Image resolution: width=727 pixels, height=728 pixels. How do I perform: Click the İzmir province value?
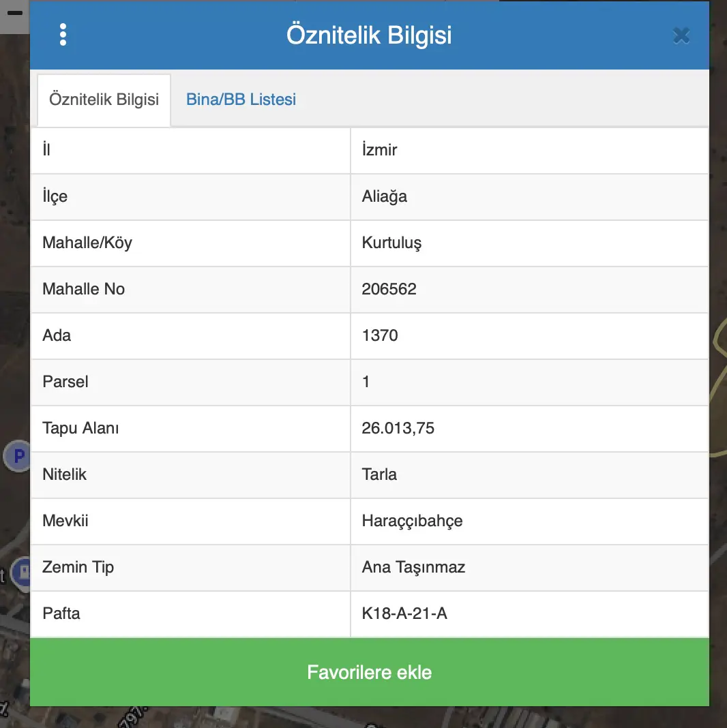coord(379,149)
